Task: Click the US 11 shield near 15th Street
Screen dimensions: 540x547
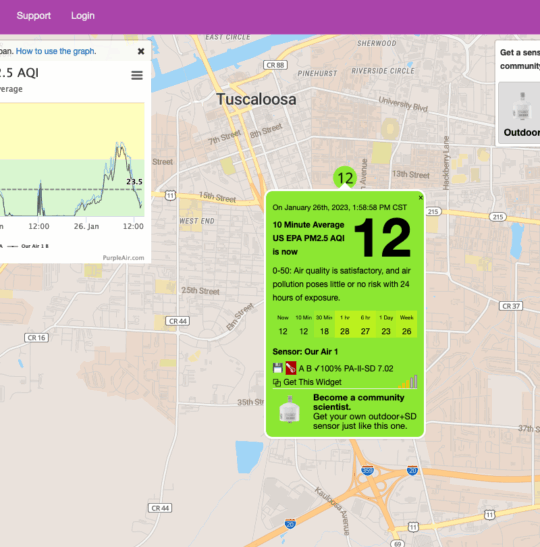Action: (170, 195)
